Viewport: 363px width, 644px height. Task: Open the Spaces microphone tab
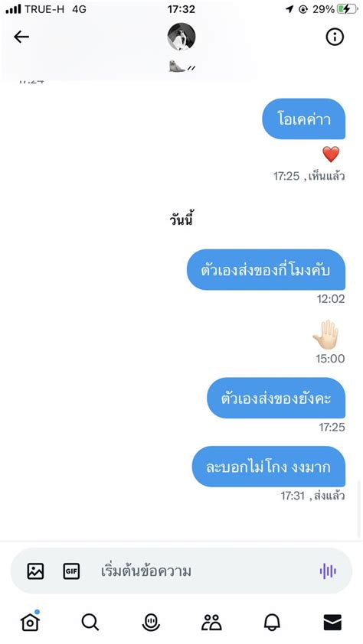point(151,623)
